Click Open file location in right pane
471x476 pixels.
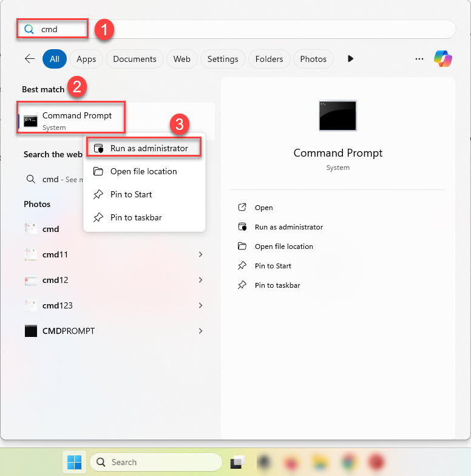click(x=283, y=246)
